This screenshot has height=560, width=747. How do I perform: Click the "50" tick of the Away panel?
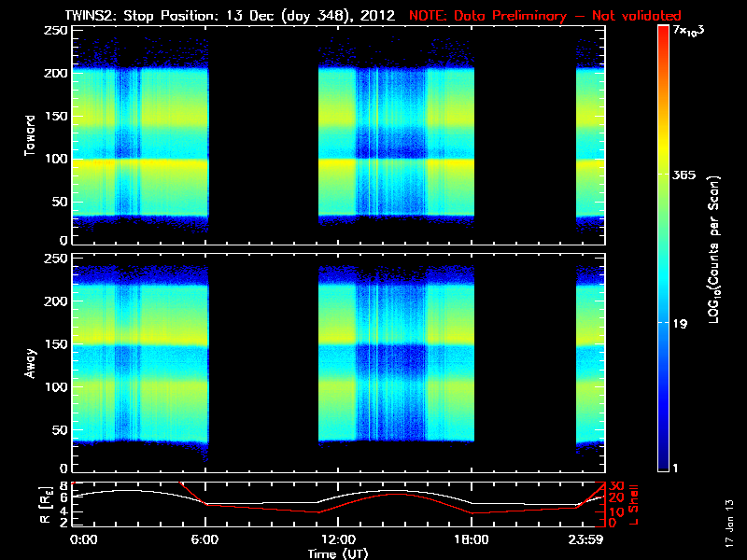point(60,429)
